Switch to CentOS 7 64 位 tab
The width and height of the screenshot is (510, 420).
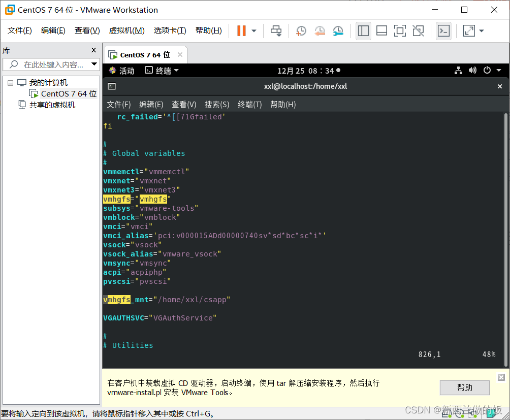coord(145,55)
